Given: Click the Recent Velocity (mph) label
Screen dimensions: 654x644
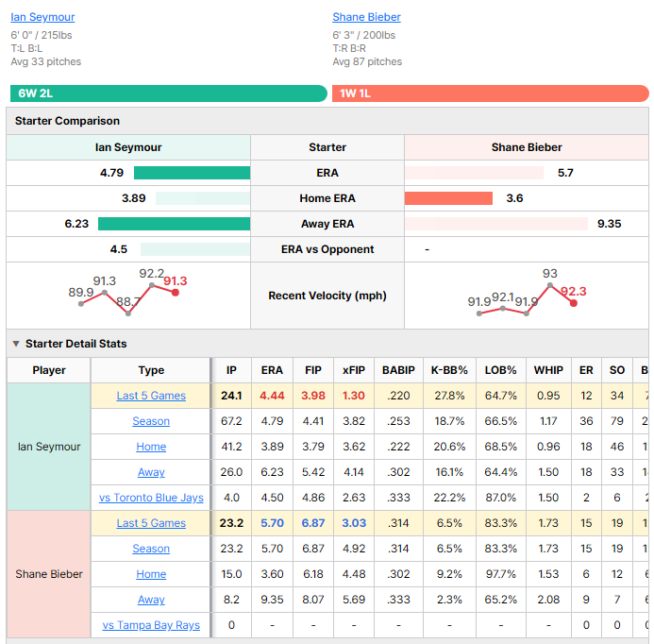Looking at the screenshot, I should pyautogui.click(x=327, y=296).
